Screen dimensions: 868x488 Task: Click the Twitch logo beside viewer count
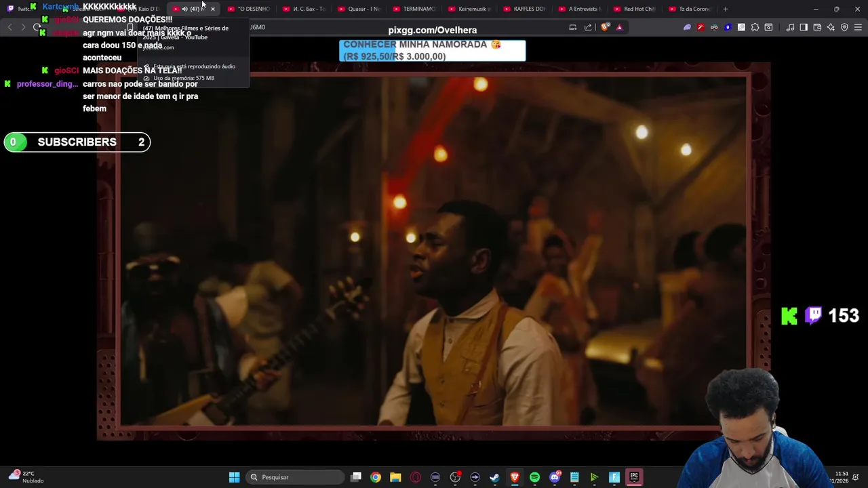pyautogui.click(x=813, y=315)
